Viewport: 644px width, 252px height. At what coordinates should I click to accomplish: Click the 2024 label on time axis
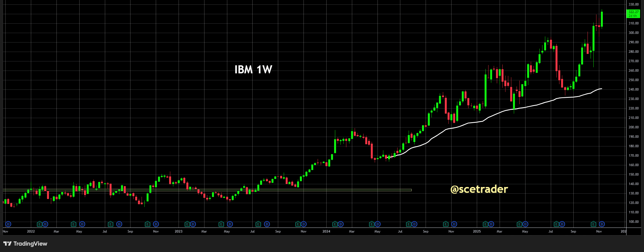coord(326,231)
